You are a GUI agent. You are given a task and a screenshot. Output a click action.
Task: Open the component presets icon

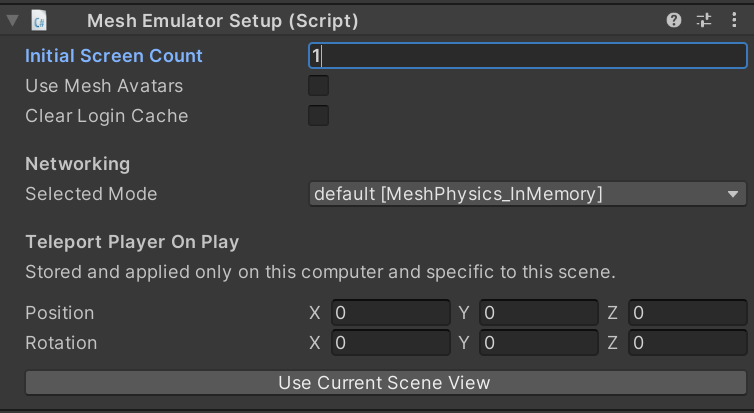click(x=704, y=20)
